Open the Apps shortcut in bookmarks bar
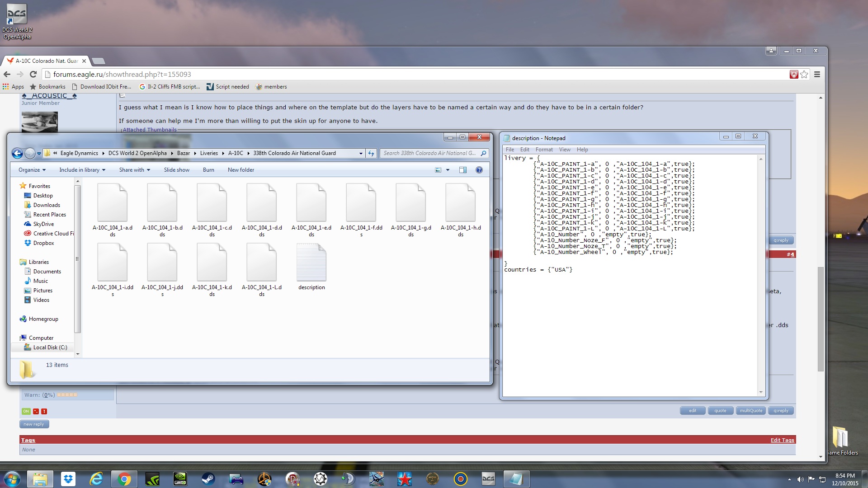The width and height of the screenshot is (868, 488). click(13, 87)
